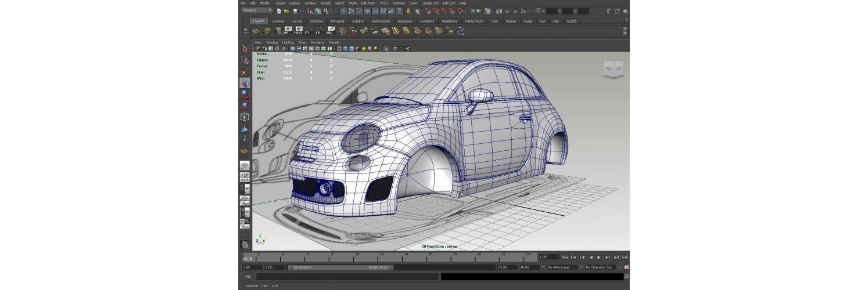Click the open scene folder icon
This screenshot has width=868, height=290.
[286, 10]
